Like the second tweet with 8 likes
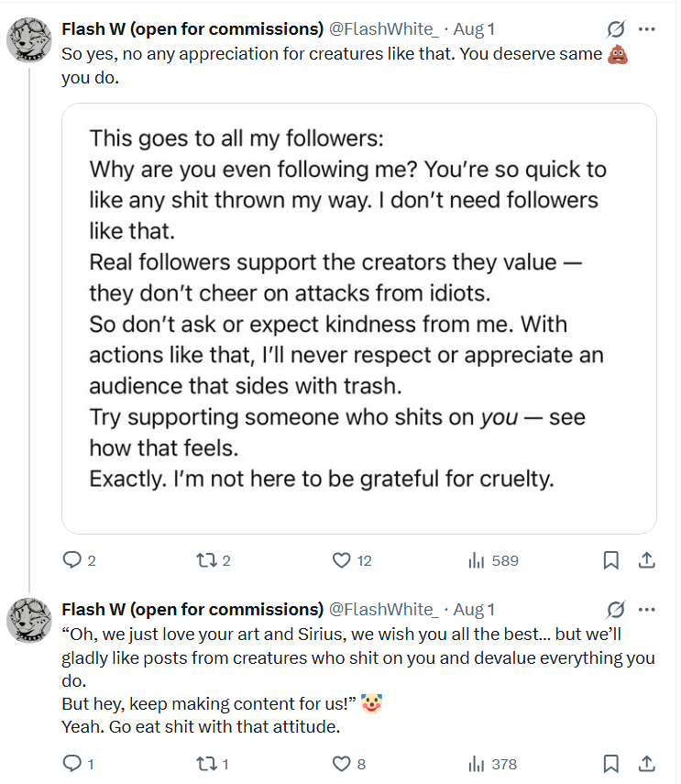 point(342,763)
